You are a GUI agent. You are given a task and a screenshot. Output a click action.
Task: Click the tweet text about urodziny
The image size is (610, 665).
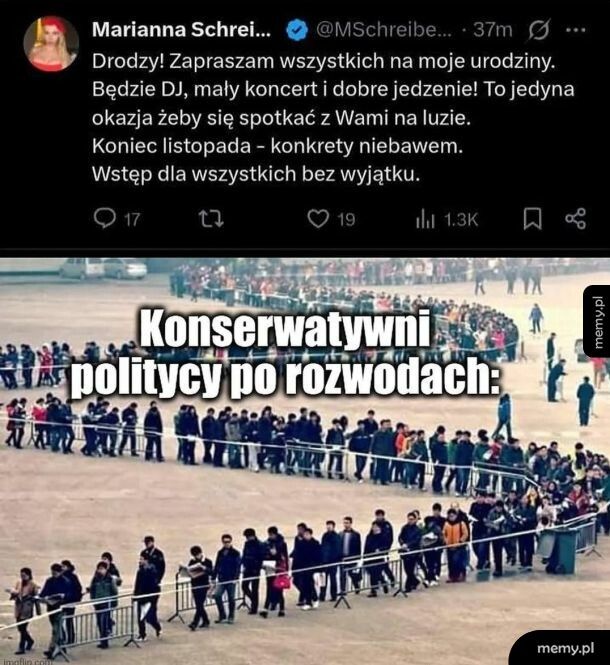pos(333,117)
